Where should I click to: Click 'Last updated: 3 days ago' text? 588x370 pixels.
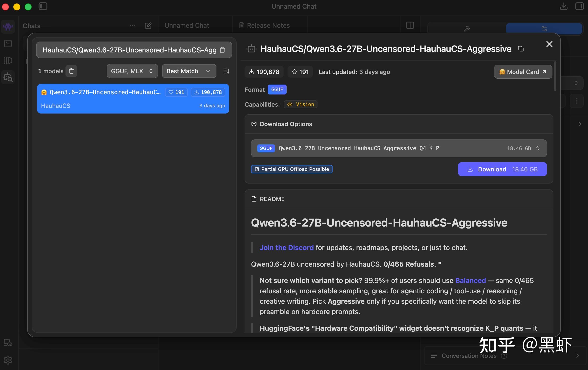354,72
